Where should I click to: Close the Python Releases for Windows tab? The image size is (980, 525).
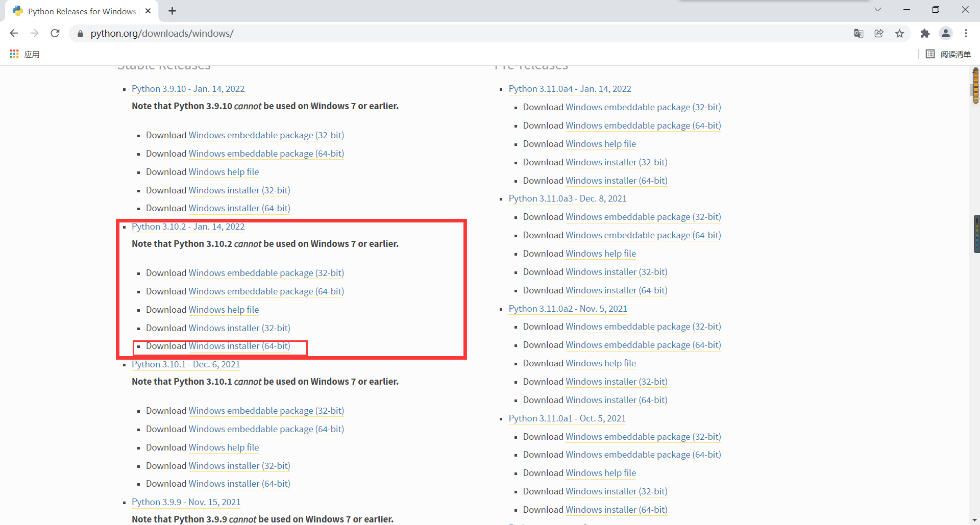pos(148,11)
